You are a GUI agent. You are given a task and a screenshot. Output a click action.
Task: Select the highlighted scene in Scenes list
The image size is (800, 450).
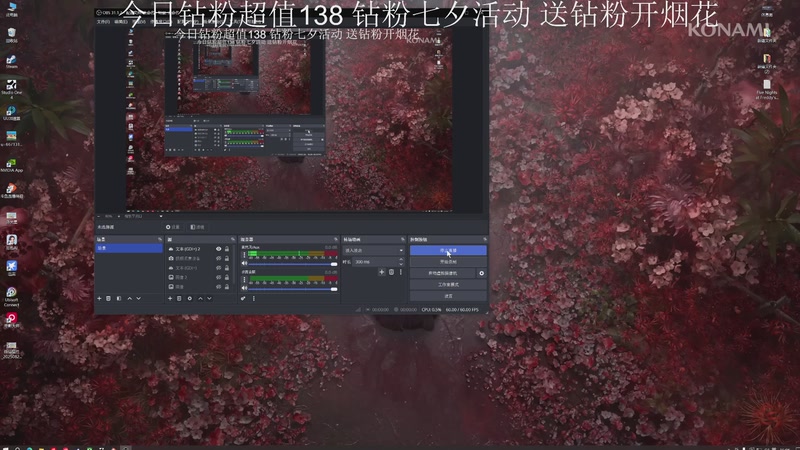point(129,248)
